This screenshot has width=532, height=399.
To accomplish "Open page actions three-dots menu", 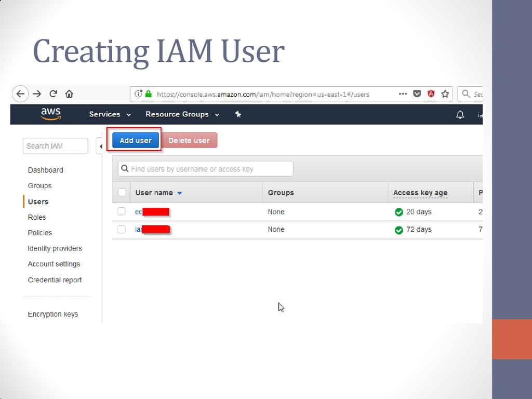I will 403,94.
